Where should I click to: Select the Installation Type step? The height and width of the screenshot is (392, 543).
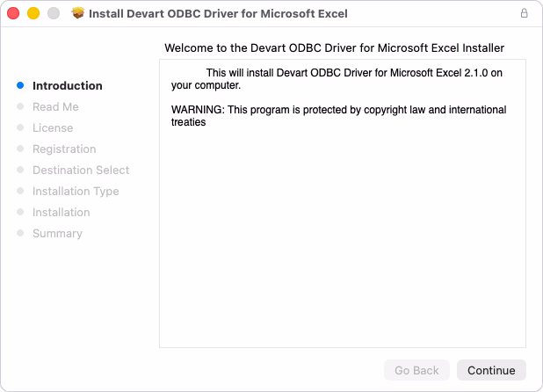click(76, 191)
